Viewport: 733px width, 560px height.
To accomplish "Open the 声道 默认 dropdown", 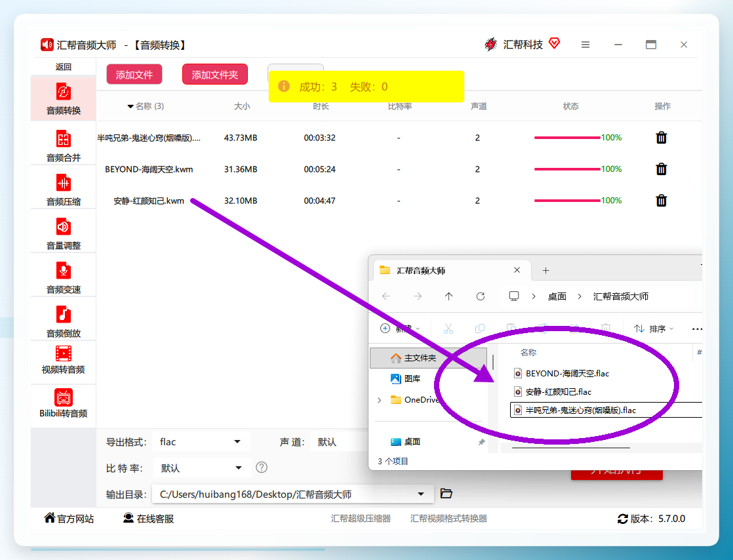I will point(340,442).
